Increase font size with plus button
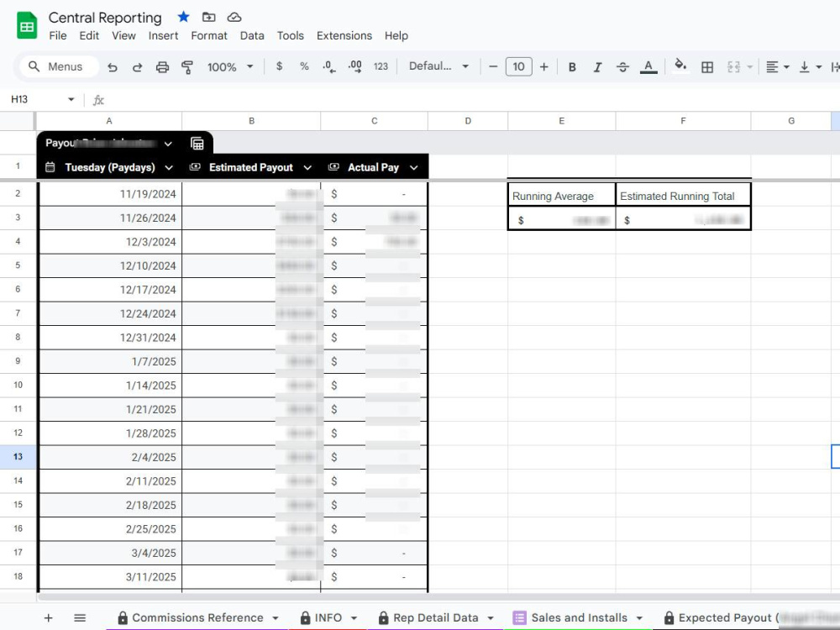Viewport: 840px width, 630px height. (x=543, y=66)
